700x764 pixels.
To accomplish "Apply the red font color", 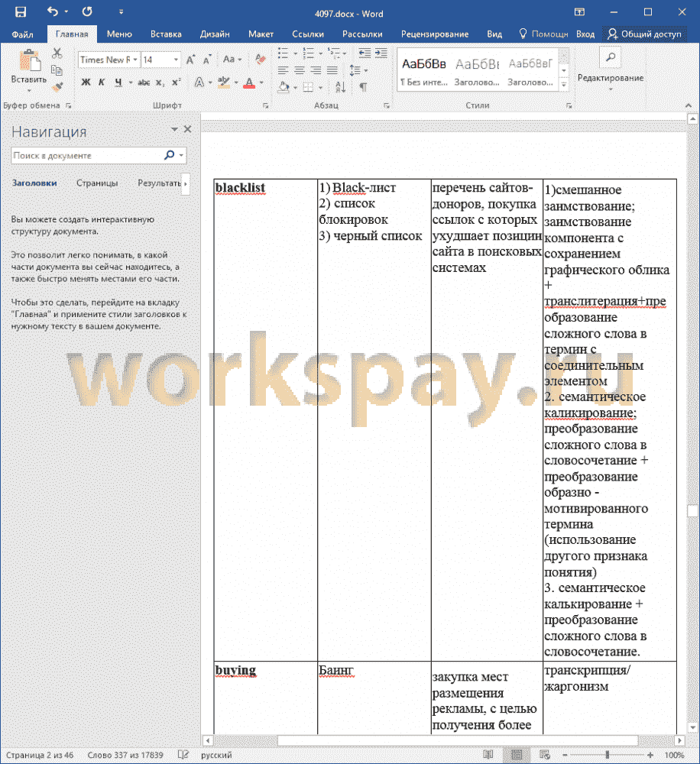I will [249, 83].
